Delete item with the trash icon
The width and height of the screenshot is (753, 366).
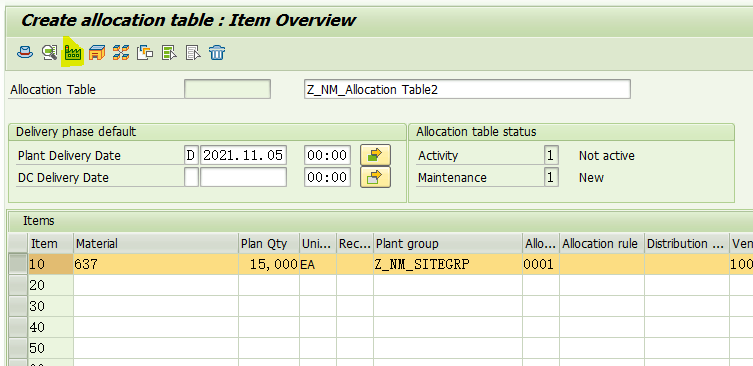[x=217, y=52]
